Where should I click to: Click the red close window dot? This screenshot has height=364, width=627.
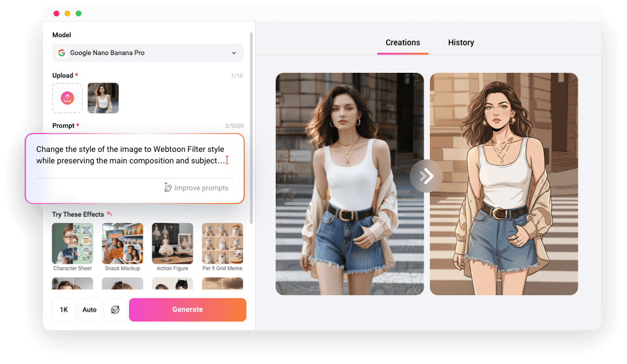(x=56, y=14)
